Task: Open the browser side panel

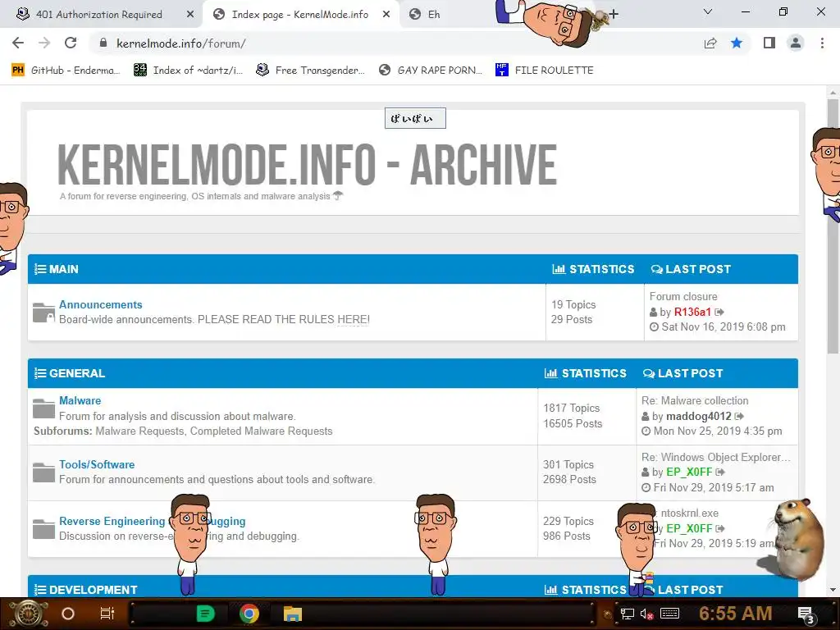Action: (769, 43)
